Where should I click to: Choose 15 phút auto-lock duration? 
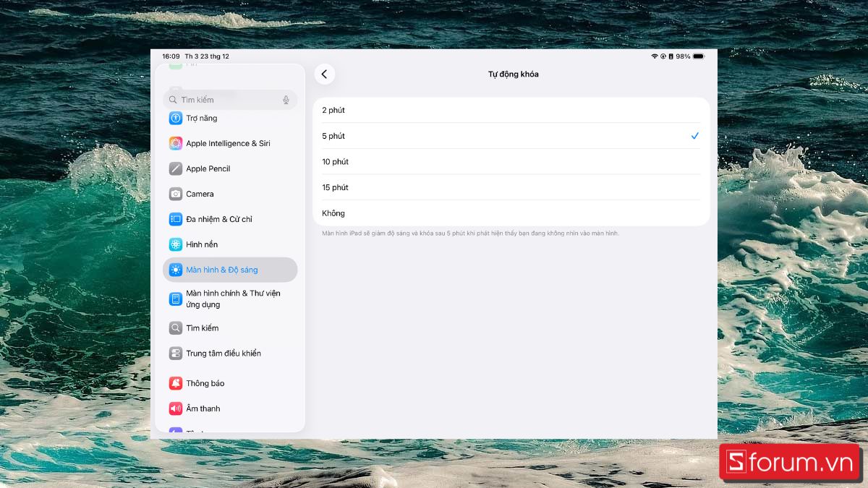[511, 187]
